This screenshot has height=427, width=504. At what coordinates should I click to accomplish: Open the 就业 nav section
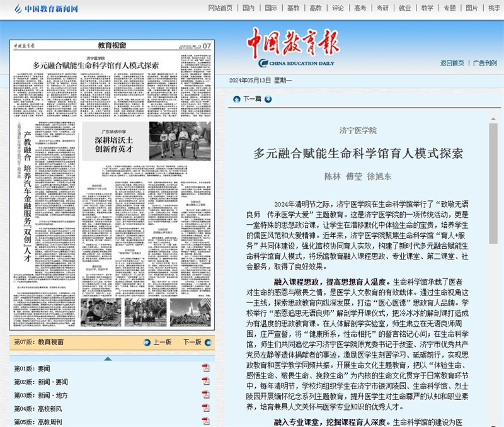pos(404,8)
